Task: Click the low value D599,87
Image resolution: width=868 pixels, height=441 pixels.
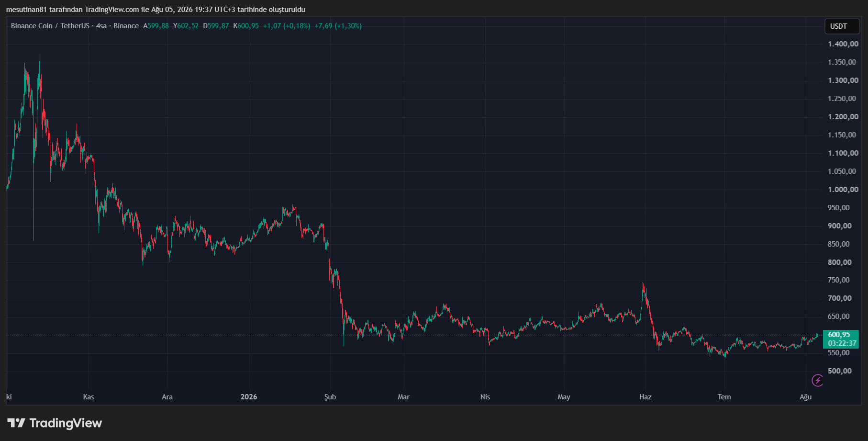Action: [216, 26]
